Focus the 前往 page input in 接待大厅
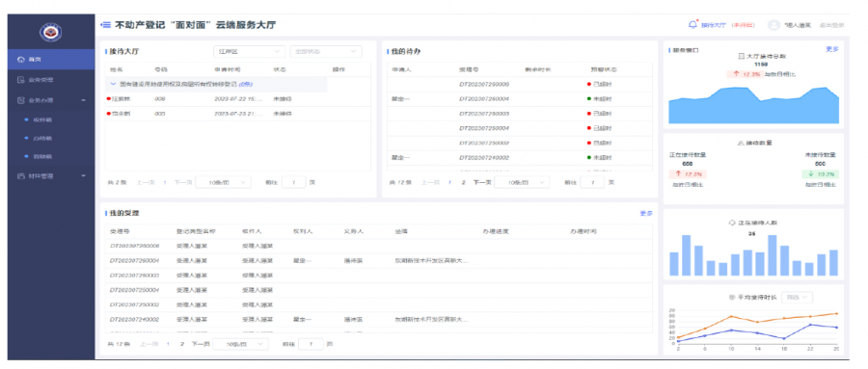This screenshot has width=868, height=369. tap(294, 182)
